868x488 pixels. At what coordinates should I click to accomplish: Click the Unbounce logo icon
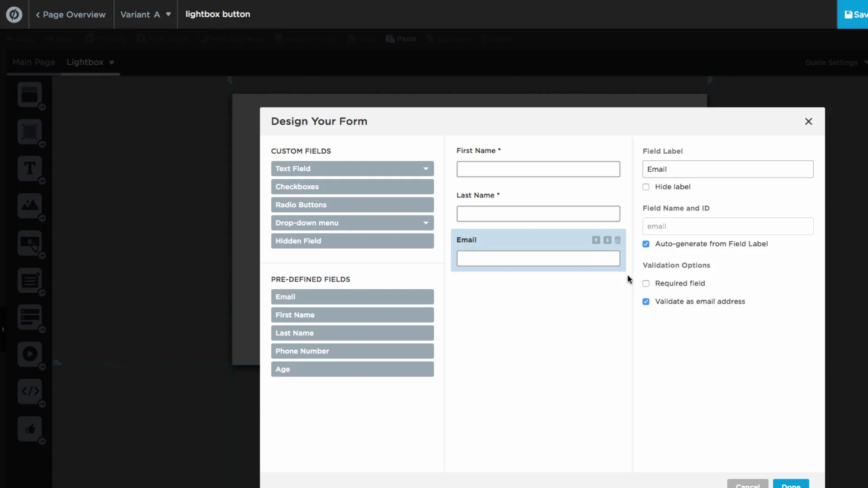click(x=14, y=14)
